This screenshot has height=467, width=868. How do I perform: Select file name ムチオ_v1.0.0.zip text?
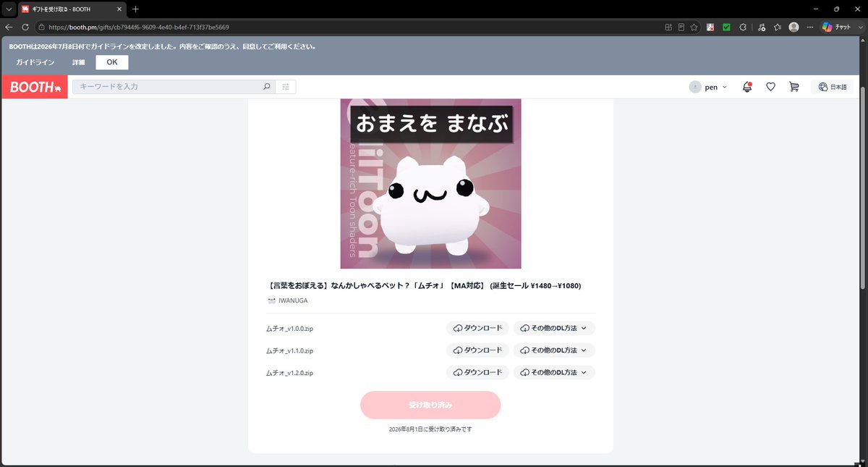pos(289,329)
